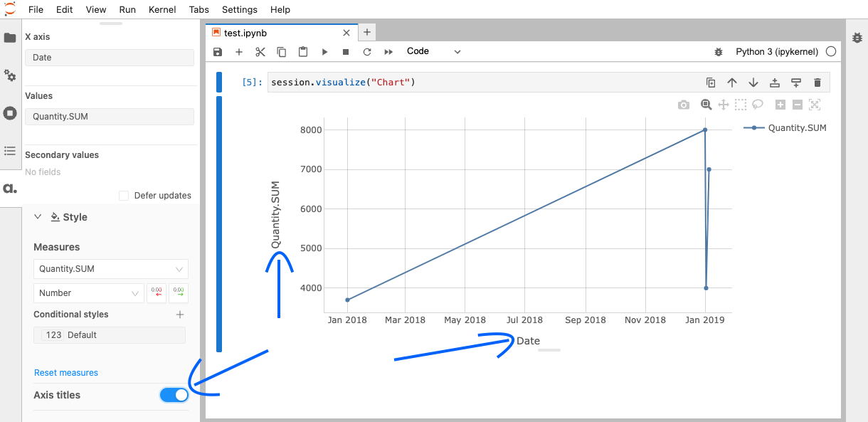This screenshot has height=422, width=868.
Task: Open the Quantity.SUM measures dropdown
Action: tap(110, 269)
